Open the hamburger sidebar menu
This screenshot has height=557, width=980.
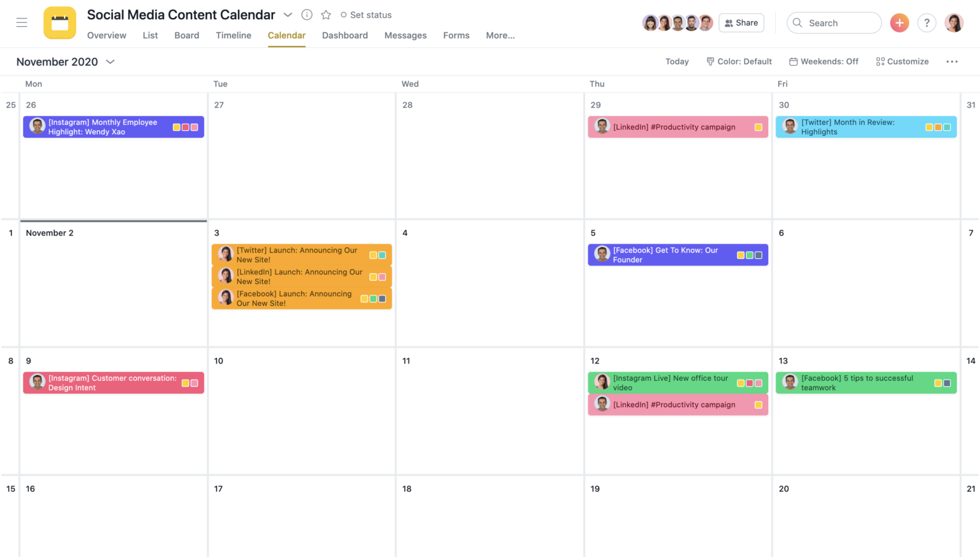pyautogui.click(x=22, y=22)
